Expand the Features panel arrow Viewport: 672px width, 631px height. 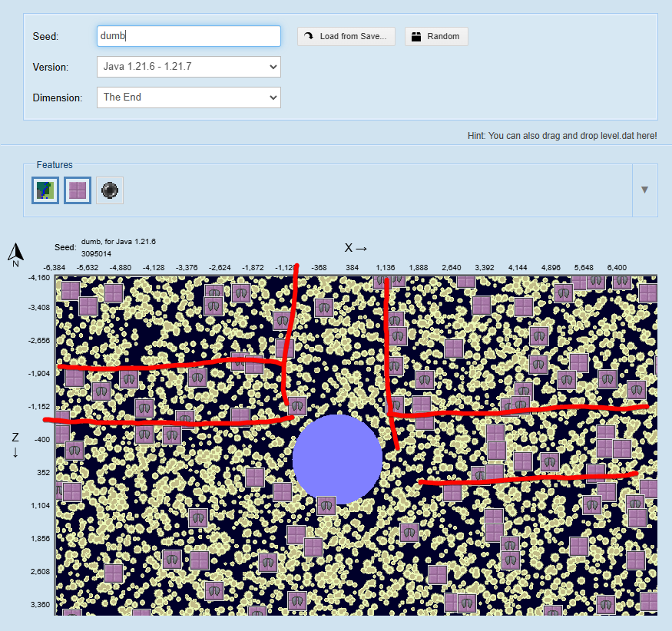tap(644, 190)
